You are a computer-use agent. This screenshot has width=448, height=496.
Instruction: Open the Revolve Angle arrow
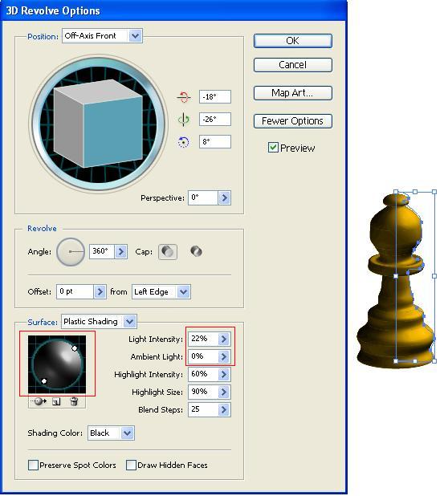(x=121, y=251)
